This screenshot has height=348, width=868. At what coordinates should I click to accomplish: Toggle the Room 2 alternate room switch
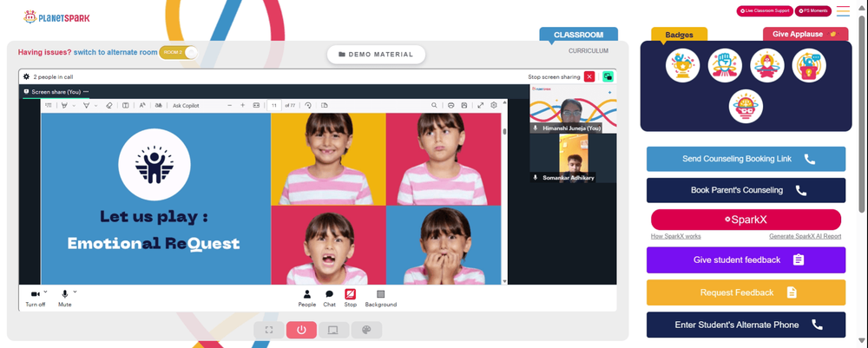coord(178,53)
